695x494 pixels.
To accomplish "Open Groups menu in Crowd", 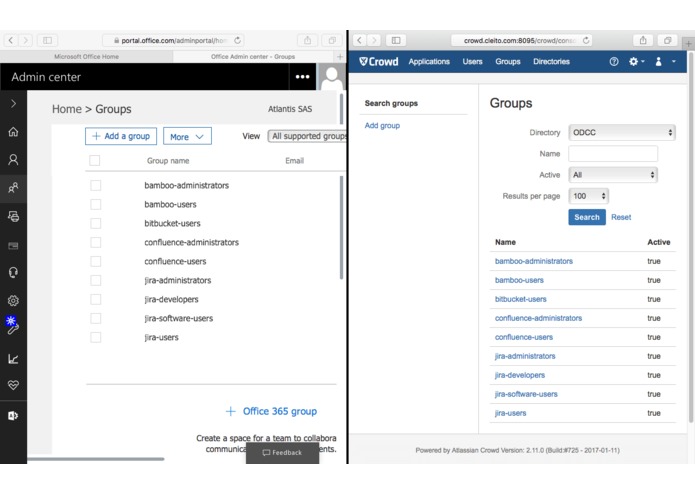I will pyautogui.click(x=508, y=62).
